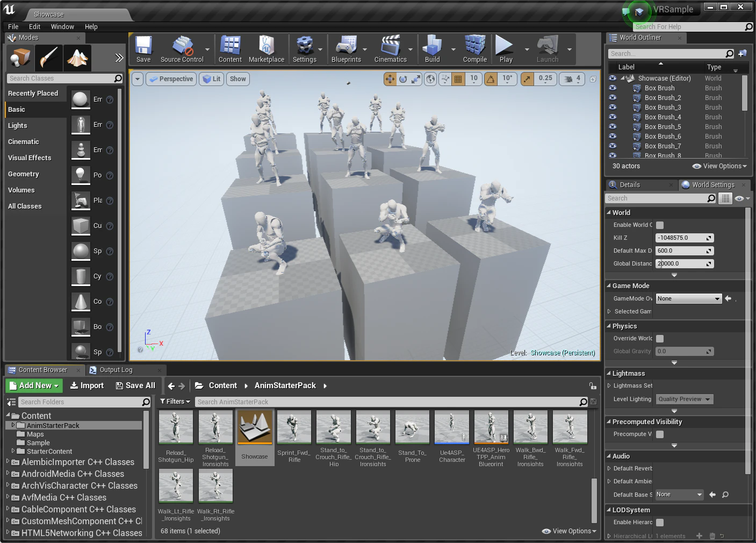Click the Save All button
The height and width of the screenshot is (543, 756).
[x=135, y=385]
